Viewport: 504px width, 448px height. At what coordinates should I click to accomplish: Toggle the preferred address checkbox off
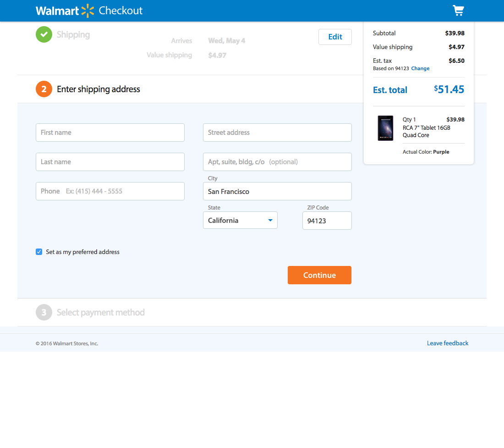[39, 252]
